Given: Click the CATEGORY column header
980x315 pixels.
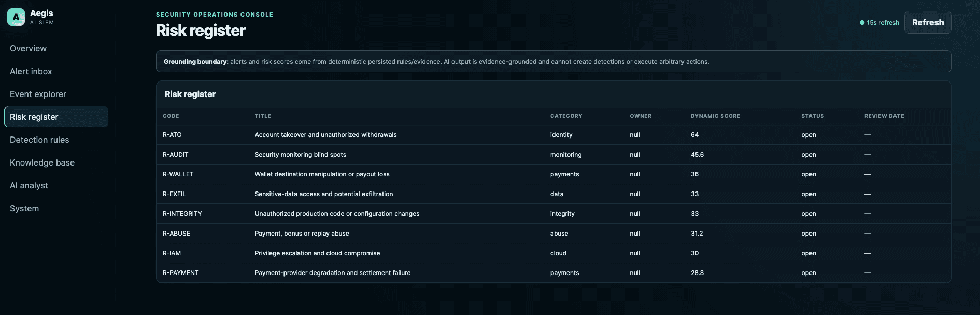Looking at the screenshot, I should [566, 116].
